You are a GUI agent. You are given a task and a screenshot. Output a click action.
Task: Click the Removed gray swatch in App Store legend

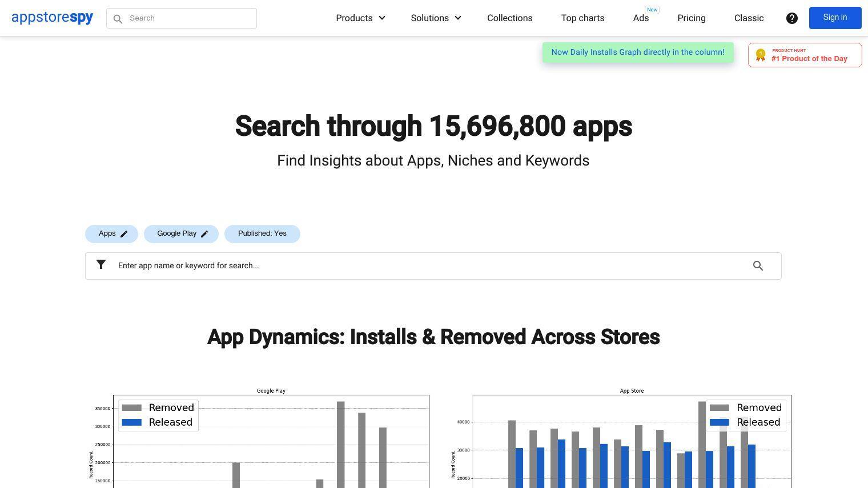pos(720,408)
